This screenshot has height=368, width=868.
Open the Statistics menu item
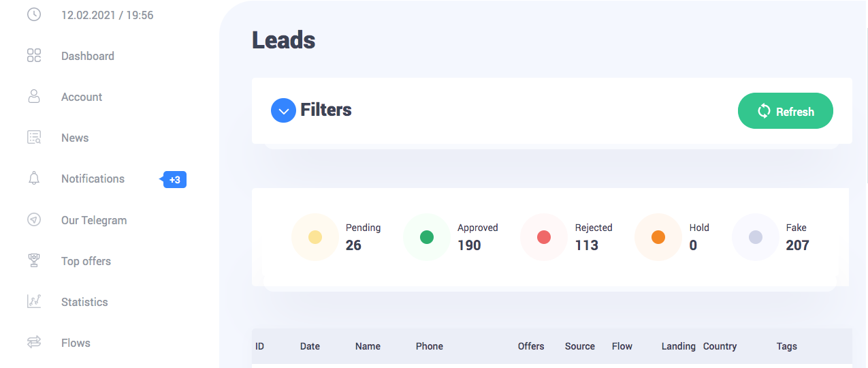tap(84, 302)
